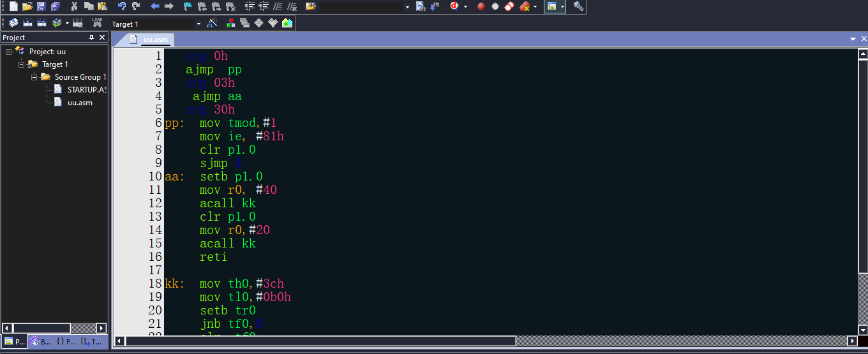Open a file using the folder icon
Viewport: 868px width, 354px height.
tap(27, 6)
